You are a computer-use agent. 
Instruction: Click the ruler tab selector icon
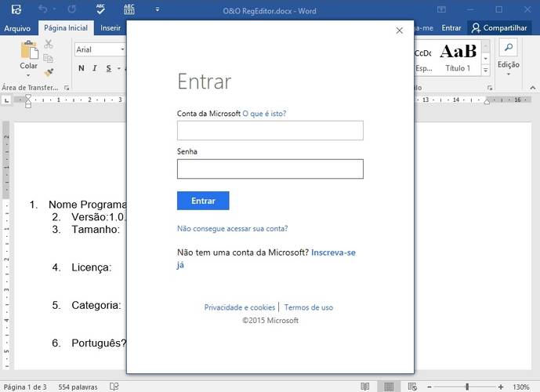click(x=6, y=100)
